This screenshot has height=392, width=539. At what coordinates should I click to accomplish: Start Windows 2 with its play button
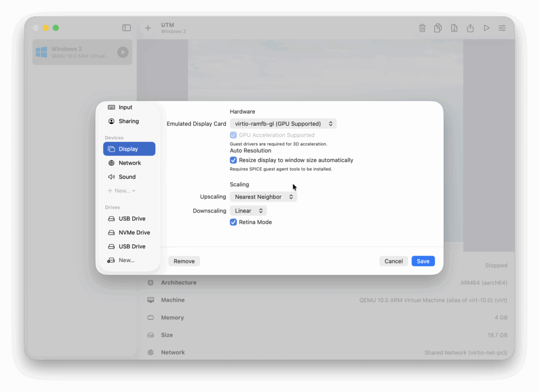pos(123,52)
